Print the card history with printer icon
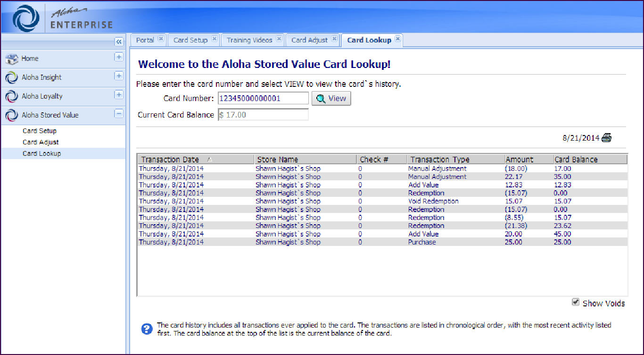Image resolution: width=644 pixels, height=355 pixels. tap(607, 138)
